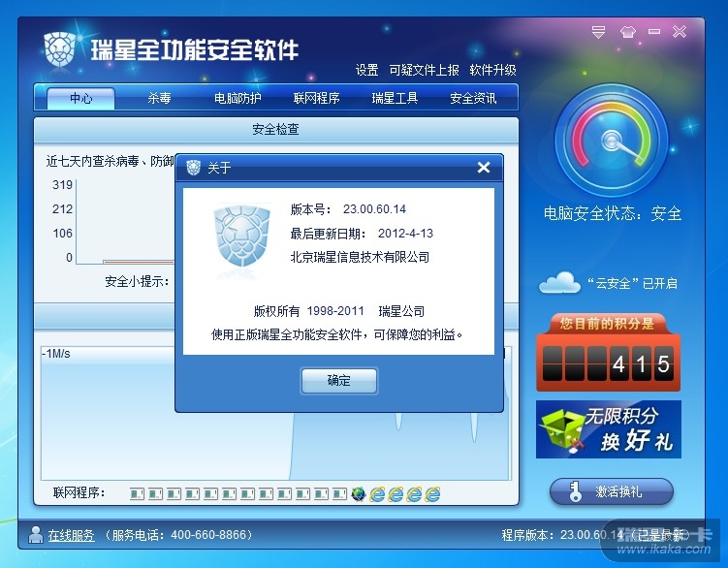
Task: Click the 版本号： label
Action: point(311,209)
